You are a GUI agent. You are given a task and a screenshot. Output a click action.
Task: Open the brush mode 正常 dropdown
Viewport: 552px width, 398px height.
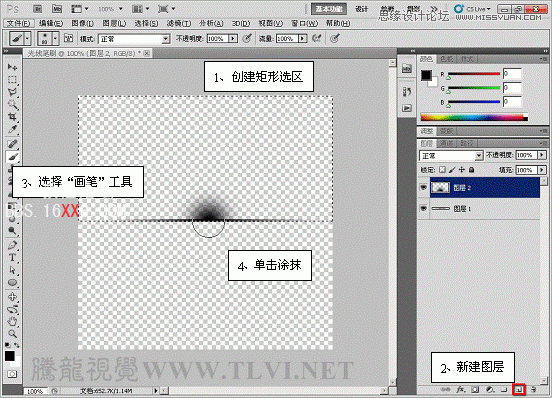tap(134, 38)
